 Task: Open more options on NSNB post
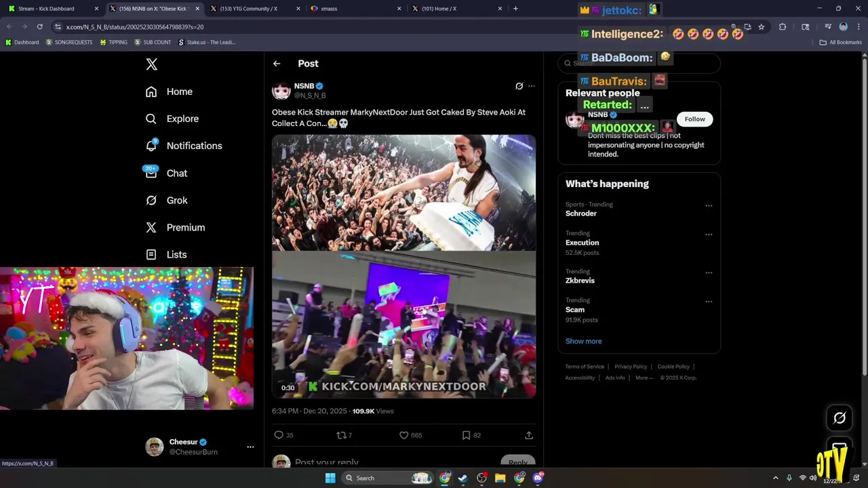click(x=532, y=86)
